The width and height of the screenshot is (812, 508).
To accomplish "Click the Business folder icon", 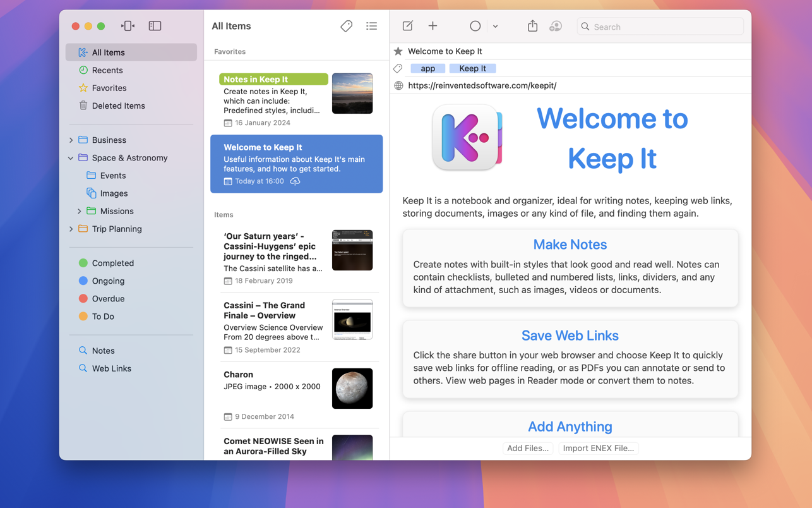I will pos(83,140).
